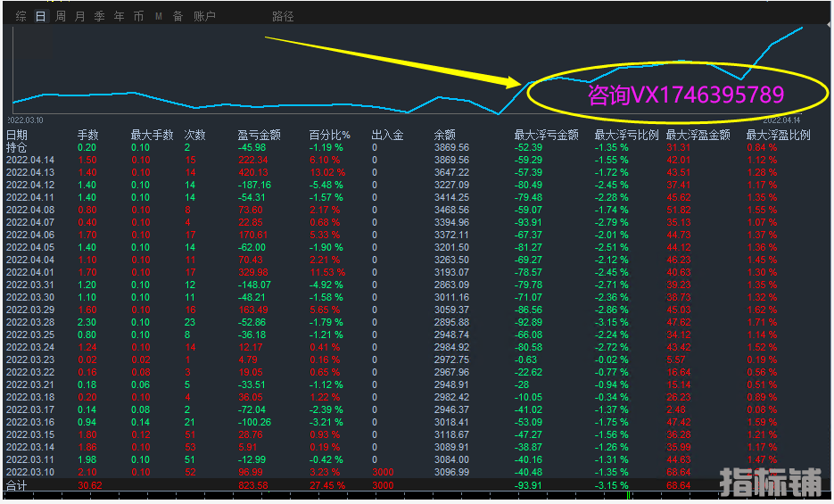Select the 2022.03.16 row date
Viewport: 834px width, 504px height.
(29, 422)
